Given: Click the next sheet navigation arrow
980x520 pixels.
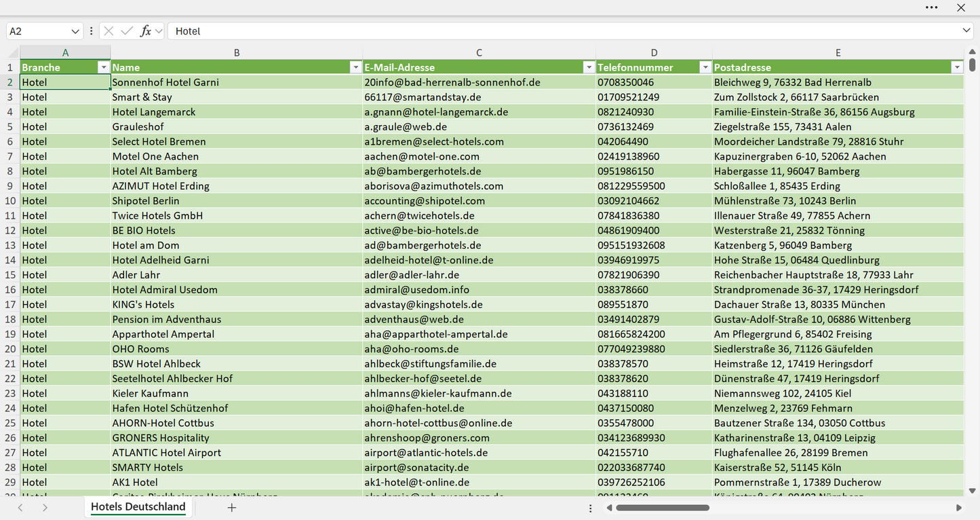Looking at the screenshot, I should 45,507.
